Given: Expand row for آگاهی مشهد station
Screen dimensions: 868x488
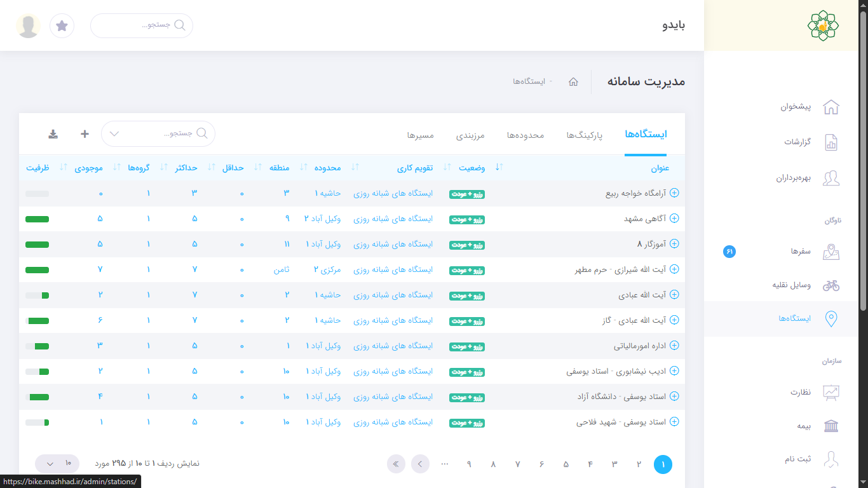Looking at the screenshot, I should pos(675,219).
